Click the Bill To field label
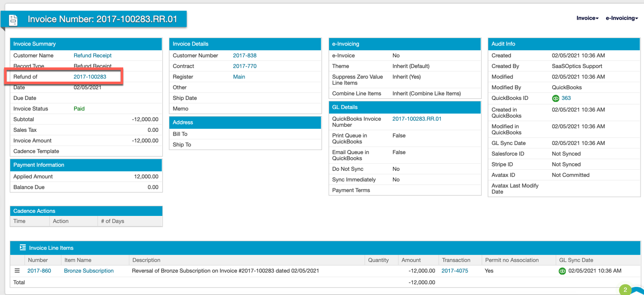Image resolution: width=644 pixels, height=295 pixels. (180, 134)
